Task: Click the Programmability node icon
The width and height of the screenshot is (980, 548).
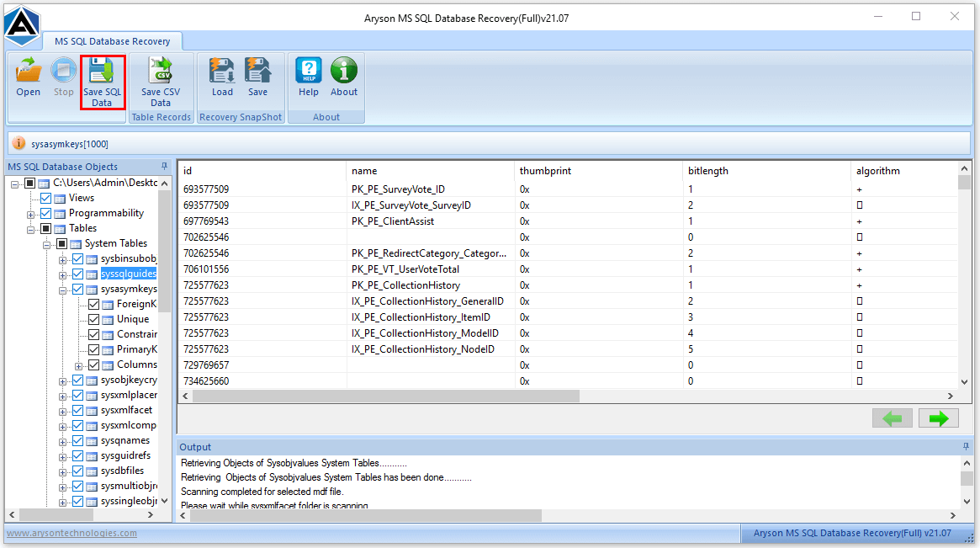Action: coord(60,213)
